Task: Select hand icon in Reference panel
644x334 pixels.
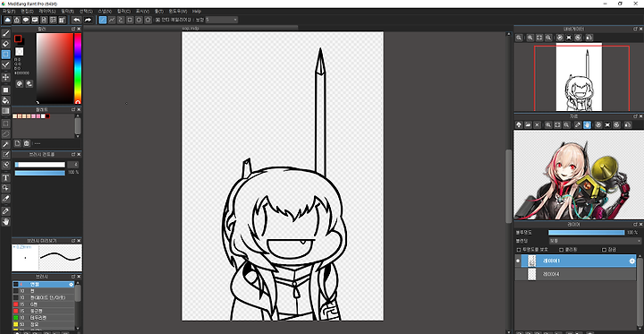Action: pyautogui.click(x=587, y=124)
